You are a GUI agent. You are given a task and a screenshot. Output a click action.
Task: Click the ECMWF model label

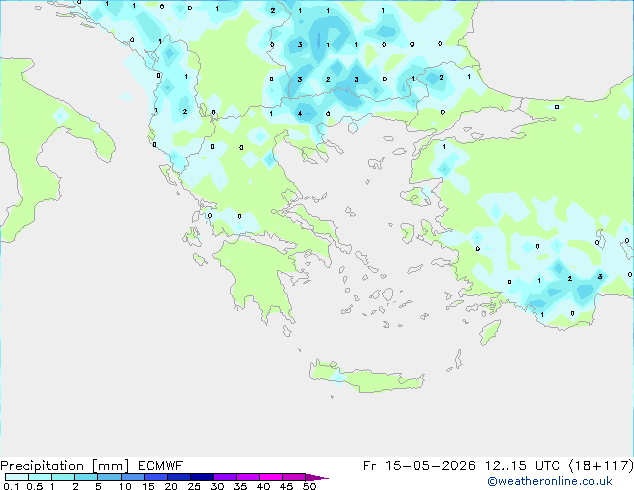pyautogui.click(x=161, y=466)
